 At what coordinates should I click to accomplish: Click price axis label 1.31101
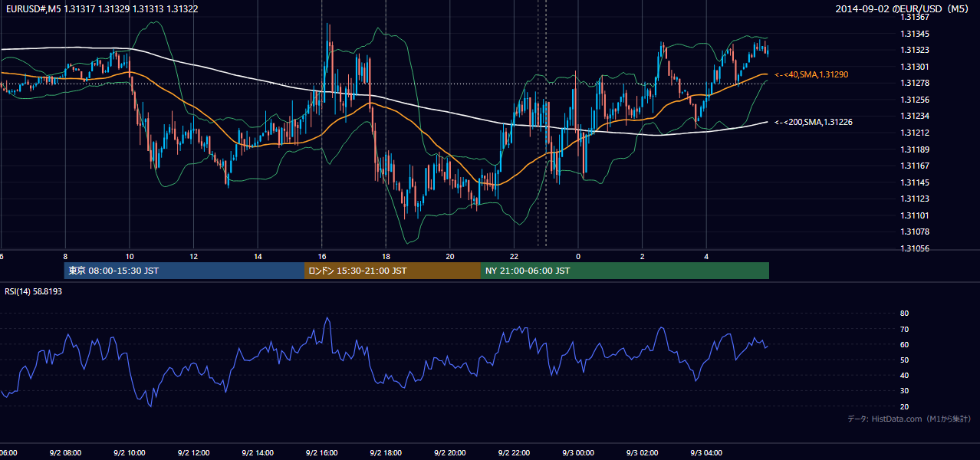coord(915,215)
